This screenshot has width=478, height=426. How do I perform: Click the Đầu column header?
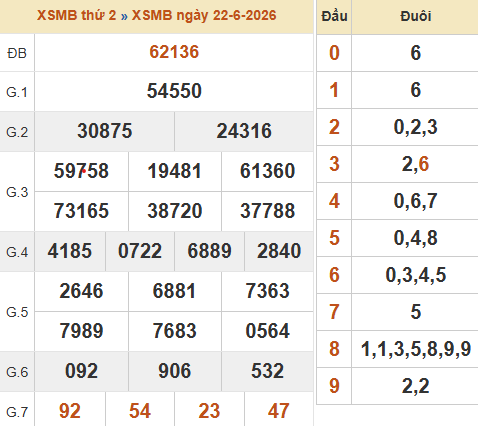[x=334, y=16]
